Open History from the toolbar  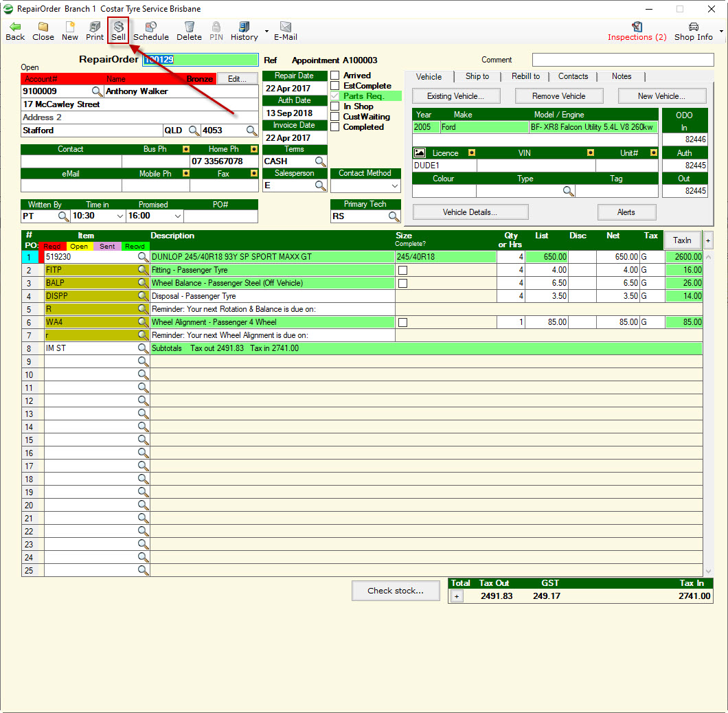pyautogui.click(x=244, y=31)
